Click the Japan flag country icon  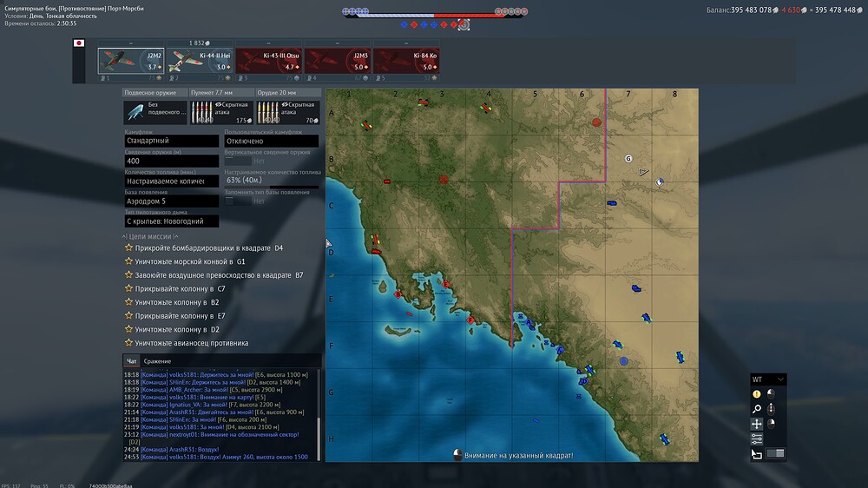[79, 43]
